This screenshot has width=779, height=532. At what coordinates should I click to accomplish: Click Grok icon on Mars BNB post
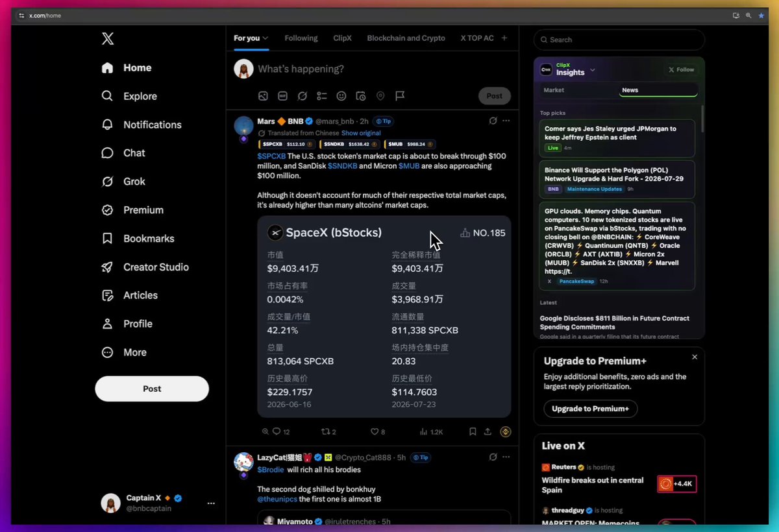(493, 121)
